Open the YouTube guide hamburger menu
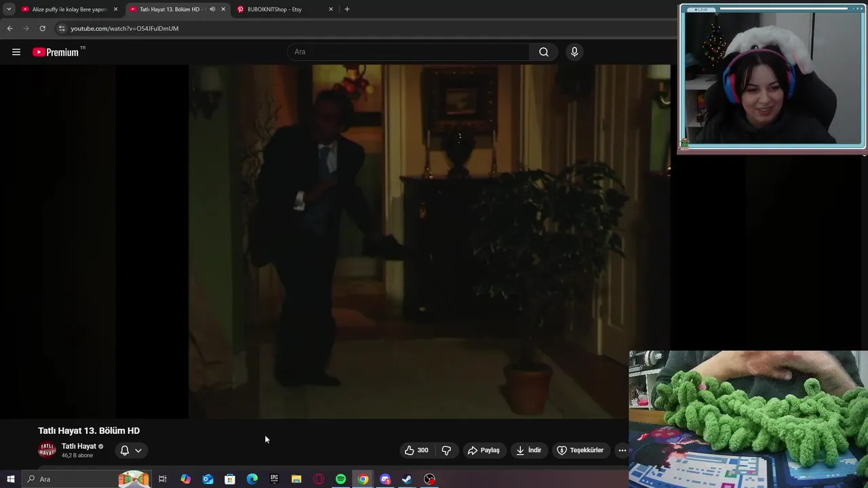This screenshot has height=488, width=868. click(16, 52)
